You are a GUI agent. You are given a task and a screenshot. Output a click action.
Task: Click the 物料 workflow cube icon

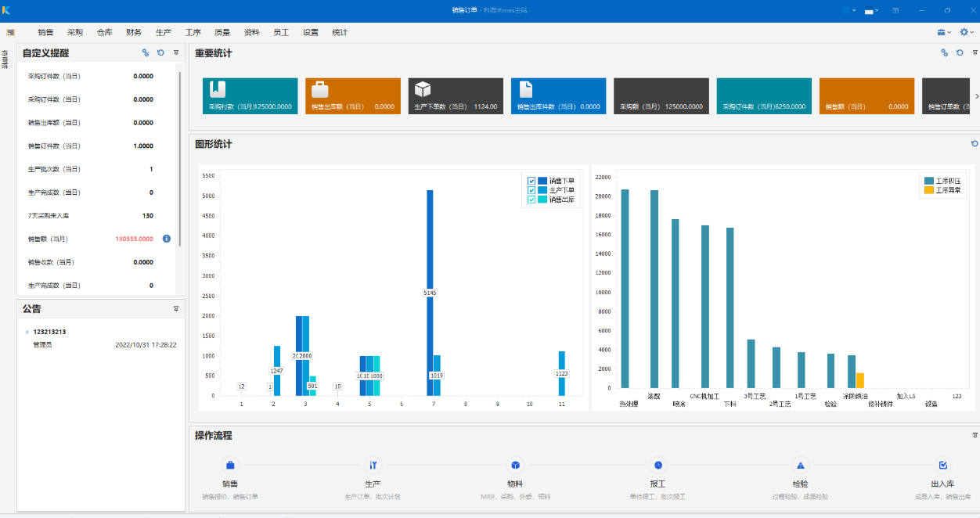click(515, 465)
